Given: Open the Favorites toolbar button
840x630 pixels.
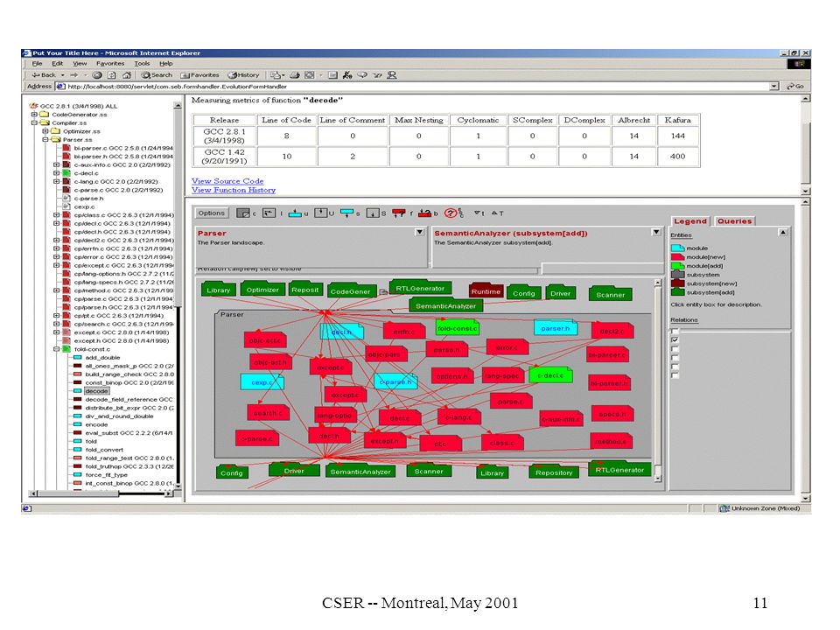Looking at the screenshot, I should coord(199,75).
